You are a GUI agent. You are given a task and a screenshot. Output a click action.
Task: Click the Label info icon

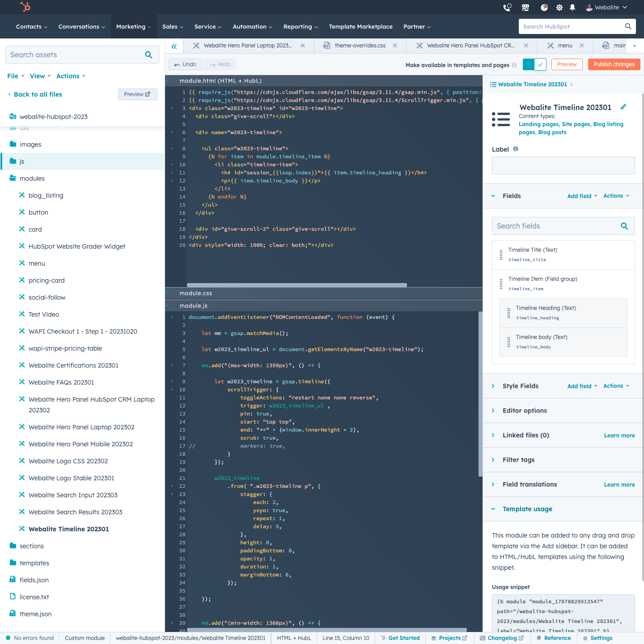pyautogui.click(x=516, y=149)
